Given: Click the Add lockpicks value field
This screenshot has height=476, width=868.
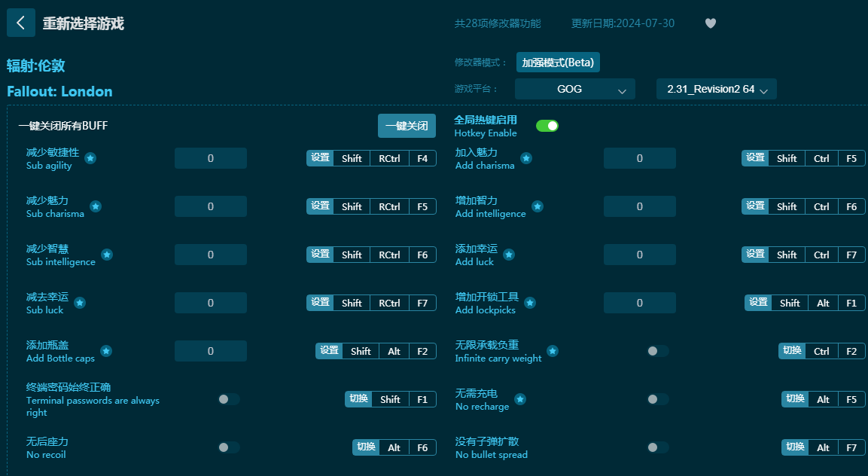Looking at the screenshot, I should pyautogui.click(x=640, y=303).
